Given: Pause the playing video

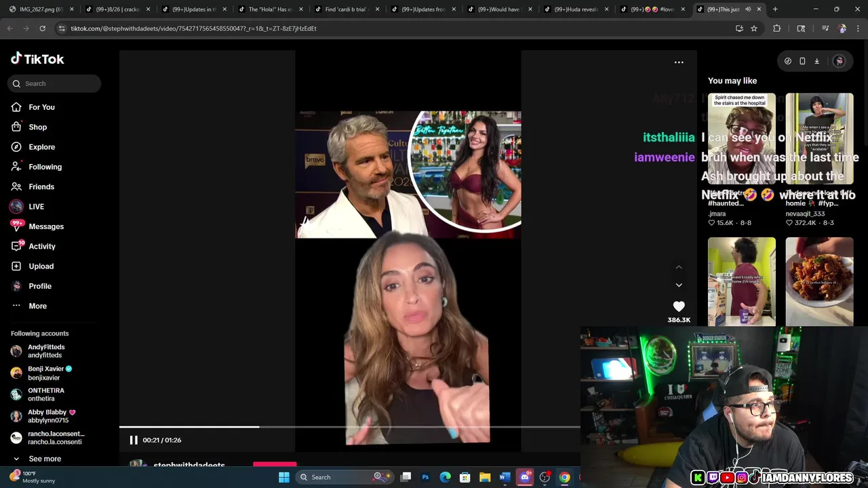Looking at the screenshot, I should [134, 440].
